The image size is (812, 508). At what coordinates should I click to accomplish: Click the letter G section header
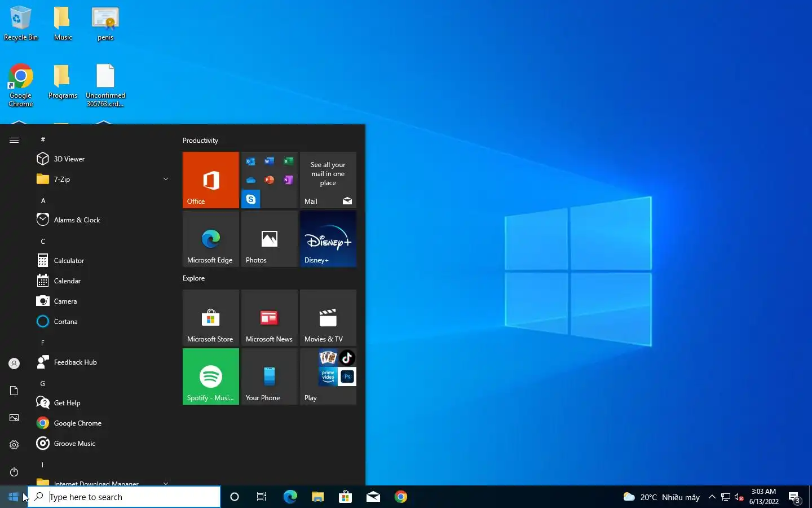point(43,383)
